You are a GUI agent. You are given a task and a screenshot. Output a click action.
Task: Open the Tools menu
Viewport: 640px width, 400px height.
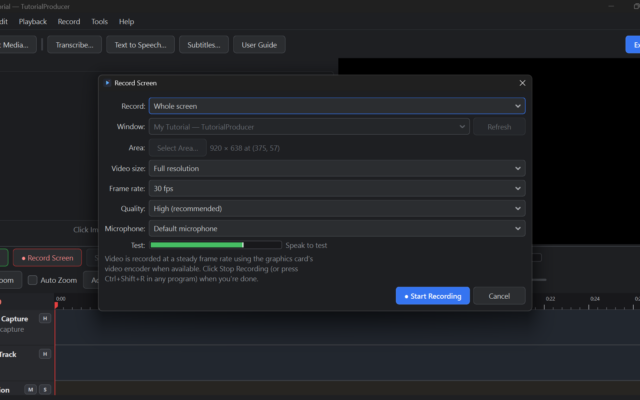click(x=100, y=22)
